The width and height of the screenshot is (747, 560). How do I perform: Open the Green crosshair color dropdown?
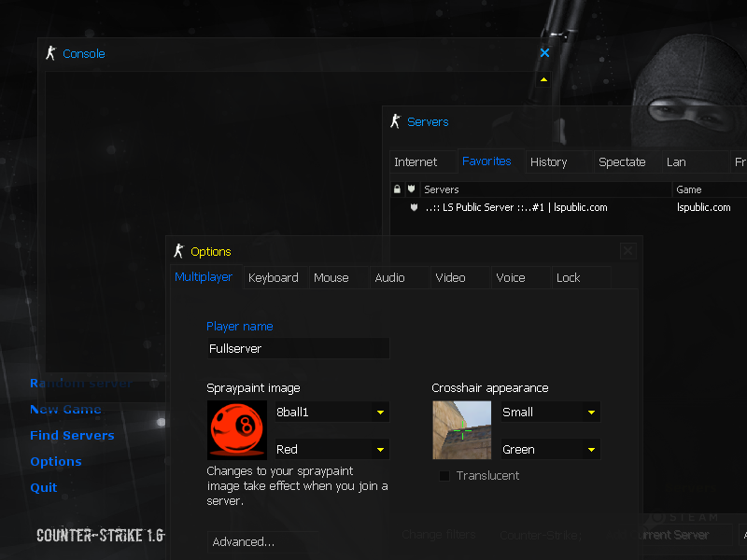point(591,450)
